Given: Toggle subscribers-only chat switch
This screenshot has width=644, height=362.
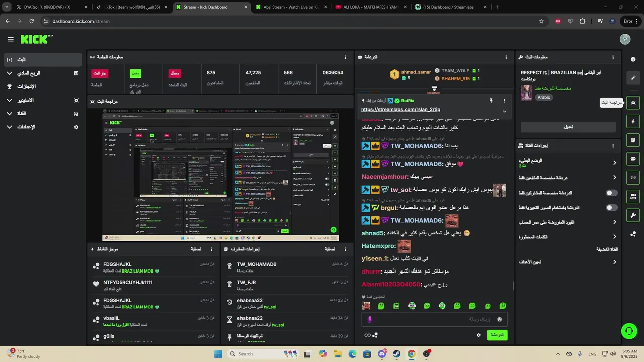Looking at the screenshot, I should pos(611,193).
